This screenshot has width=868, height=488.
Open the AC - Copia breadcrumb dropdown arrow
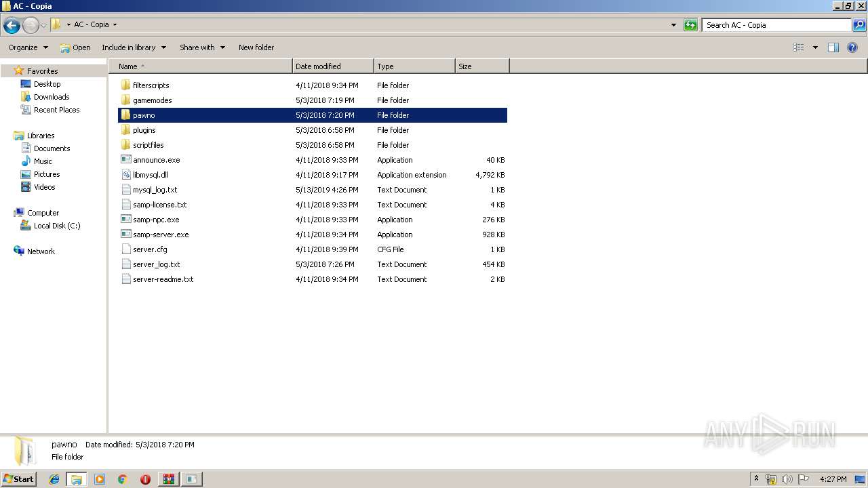point(115,25)
